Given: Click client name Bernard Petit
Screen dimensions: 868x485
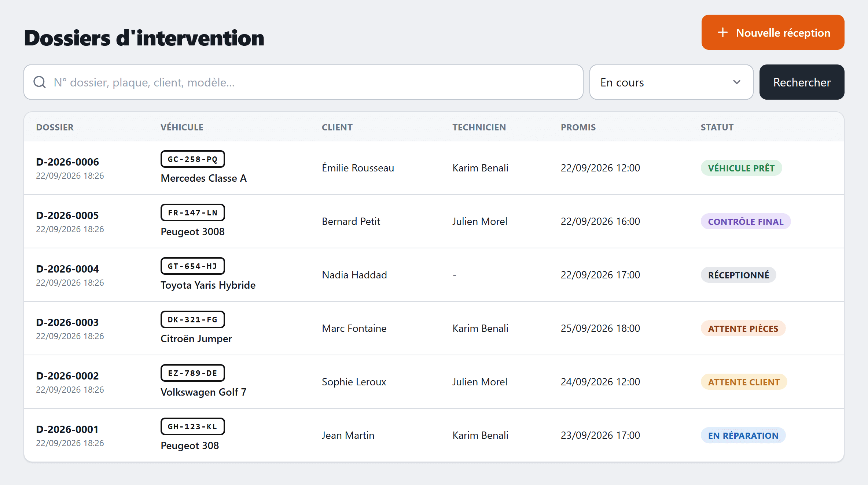Looking at the screenshot, I should pos(351,221).
